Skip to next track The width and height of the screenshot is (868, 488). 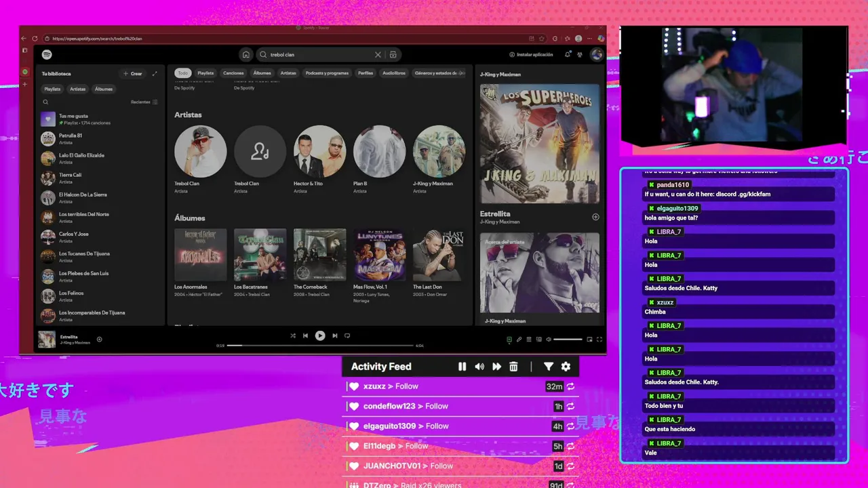pyautogui.click(x=334, y=335)
